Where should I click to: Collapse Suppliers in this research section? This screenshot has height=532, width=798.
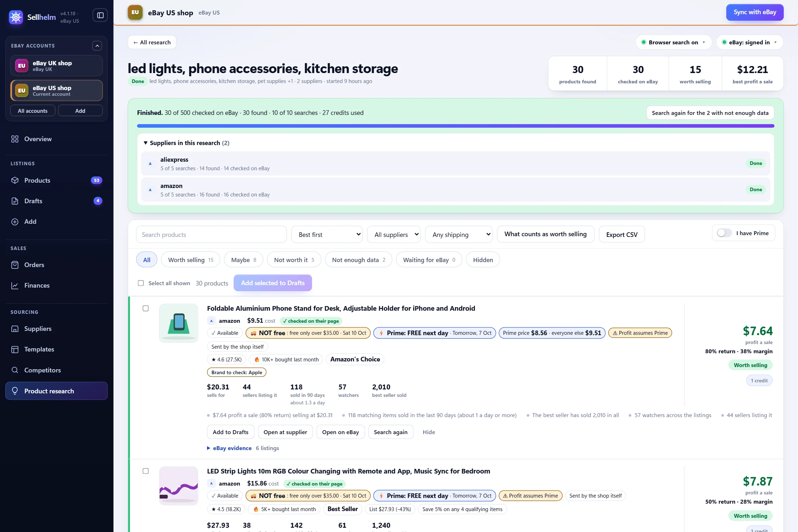[x=187, y=143]
